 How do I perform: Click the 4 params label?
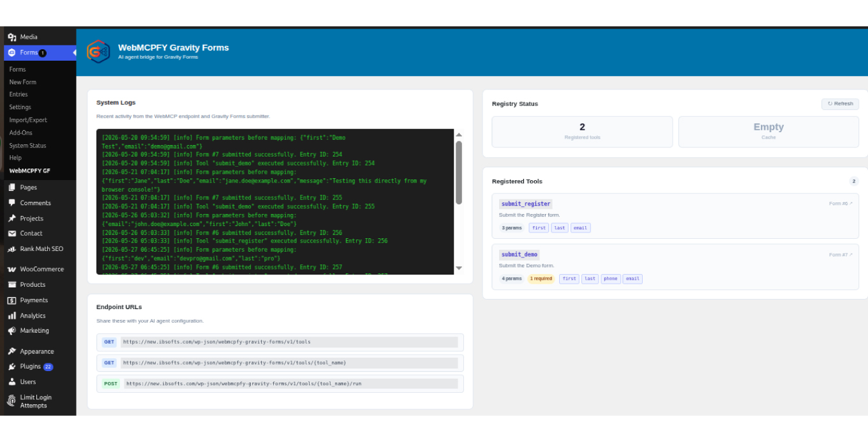511,279
